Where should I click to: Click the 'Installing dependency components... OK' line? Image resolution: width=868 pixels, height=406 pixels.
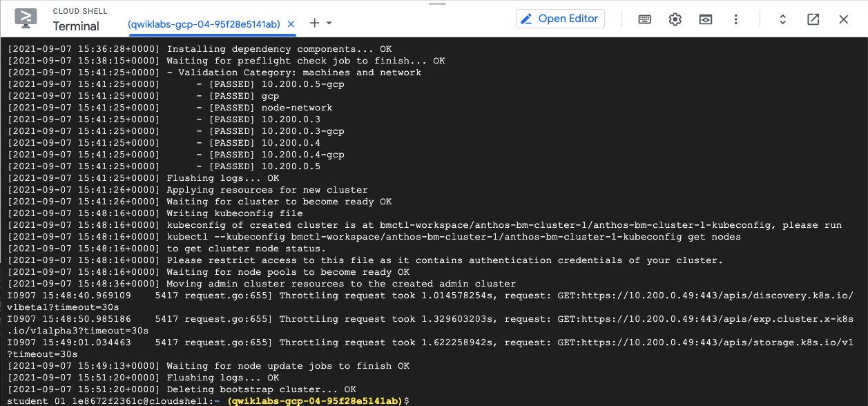pos(200,49)
